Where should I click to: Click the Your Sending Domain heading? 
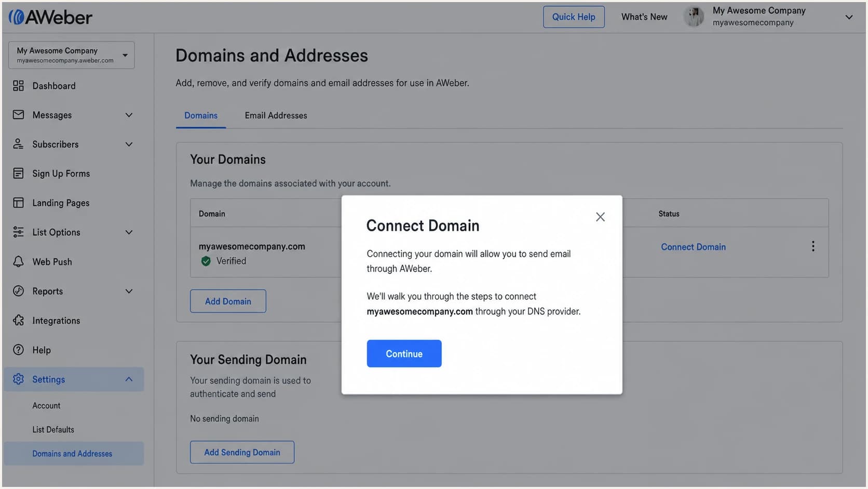tap(248, 360)
